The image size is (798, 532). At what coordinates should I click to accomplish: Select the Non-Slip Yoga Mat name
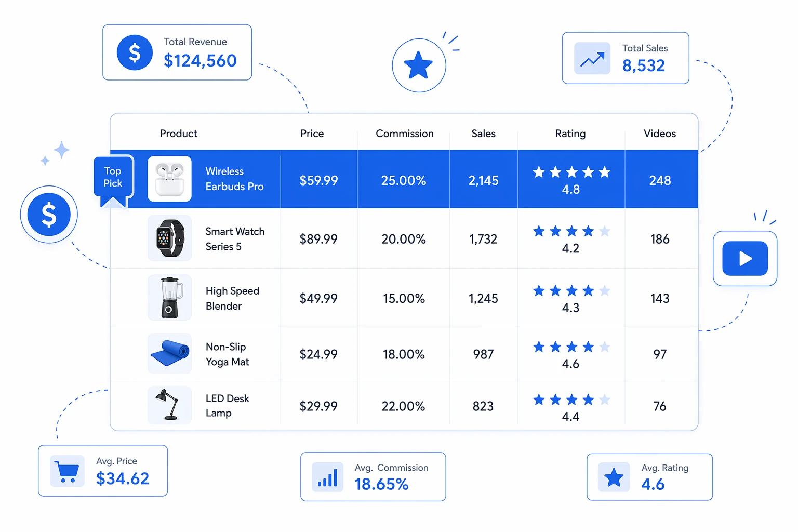click(x=227, y=354)
